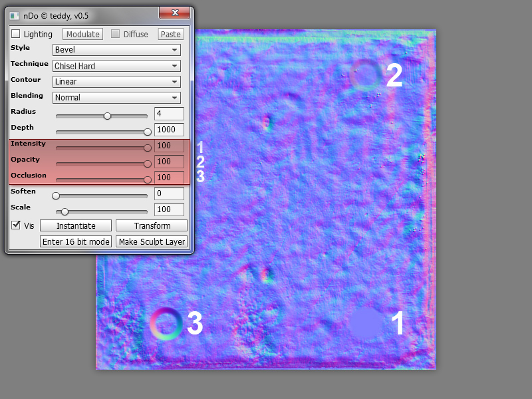Screen dimensions: 532x399
Task: Expand the Technique dropdown showing Chisel Hard
Action: [116, 66]
